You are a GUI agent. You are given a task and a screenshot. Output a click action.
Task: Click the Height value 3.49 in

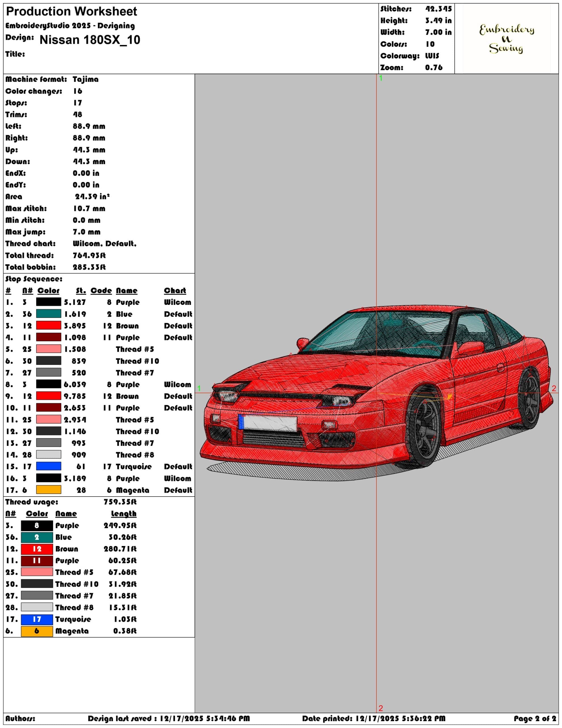pos(438,21)
